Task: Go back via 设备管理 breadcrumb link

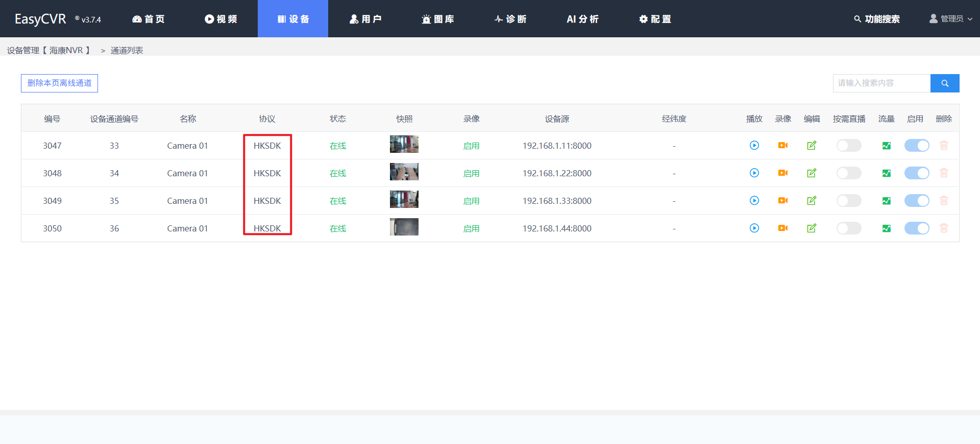Action: tap(23, 50)
